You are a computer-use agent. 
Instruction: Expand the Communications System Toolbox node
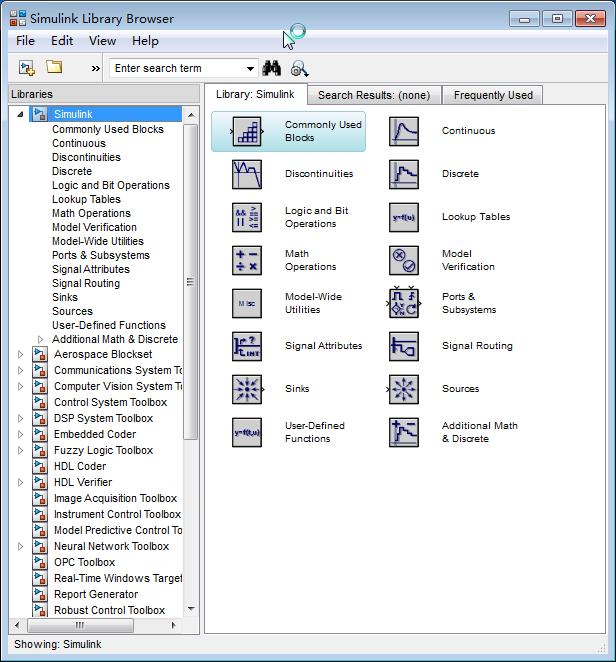20,371
